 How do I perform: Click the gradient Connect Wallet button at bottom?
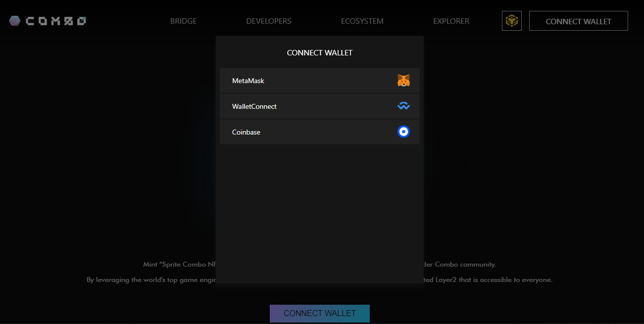pyautogui.click(x=320, y=313)
